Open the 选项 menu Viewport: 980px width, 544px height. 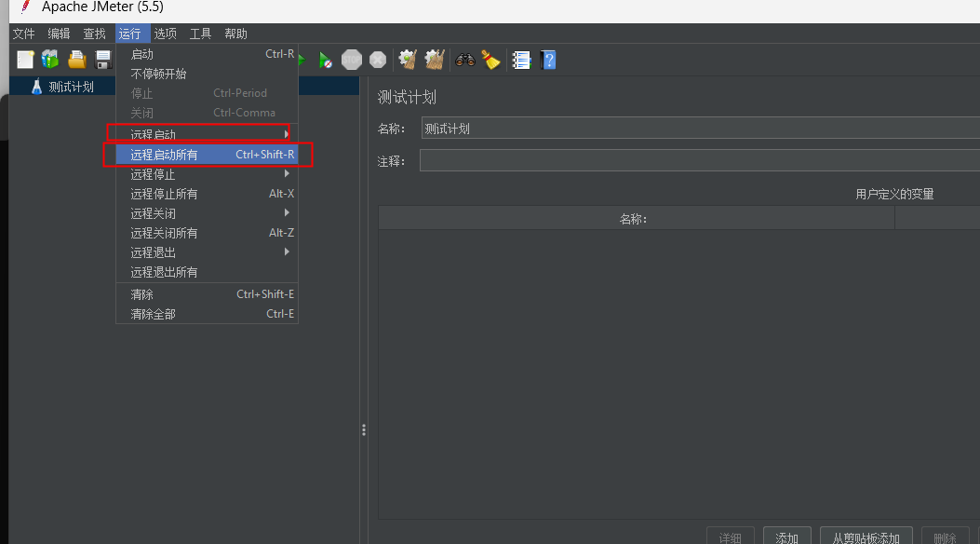(165, 34)
